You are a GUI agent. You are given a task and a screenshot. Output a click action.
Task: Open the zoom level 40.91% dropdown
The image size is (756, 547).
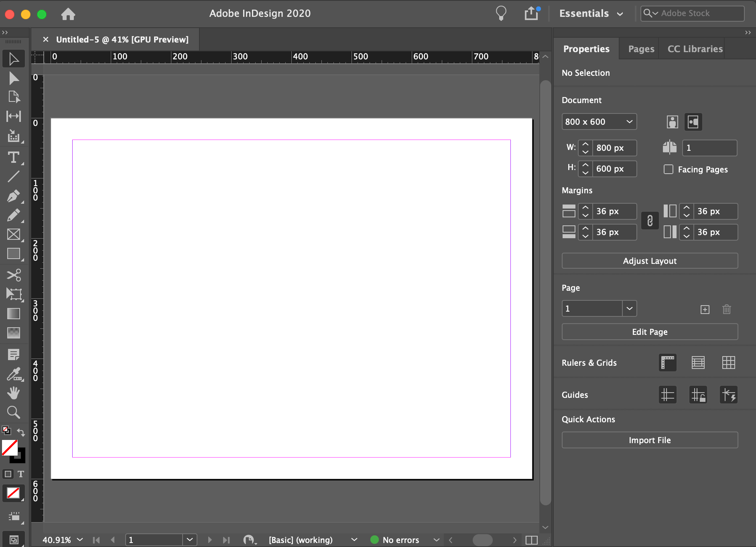tap(80, 540)
